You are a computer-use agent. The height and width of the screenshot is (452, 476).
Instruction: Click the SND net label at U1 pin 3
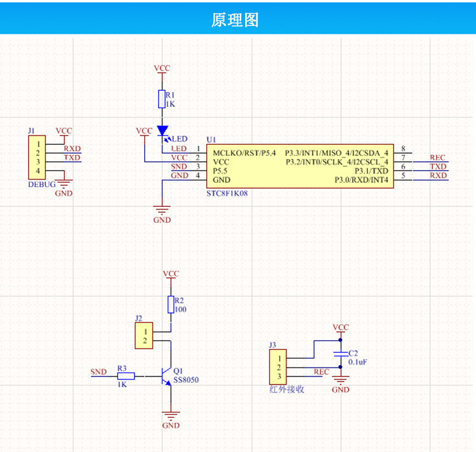(x=179, y=167)
